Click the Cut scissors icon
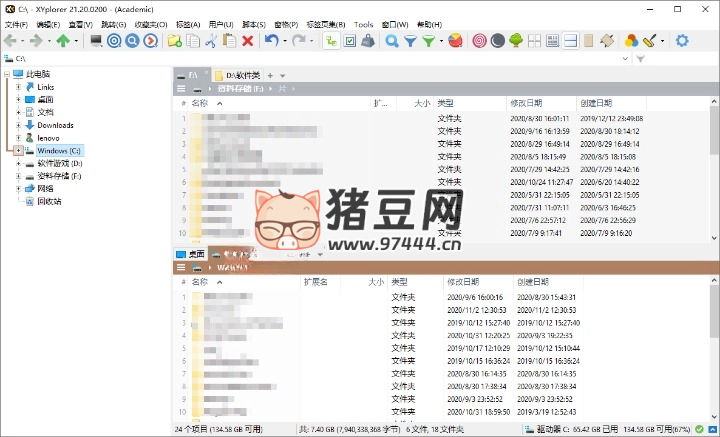The width and height of the screenshot is (720, 437). tap(211, 41)
